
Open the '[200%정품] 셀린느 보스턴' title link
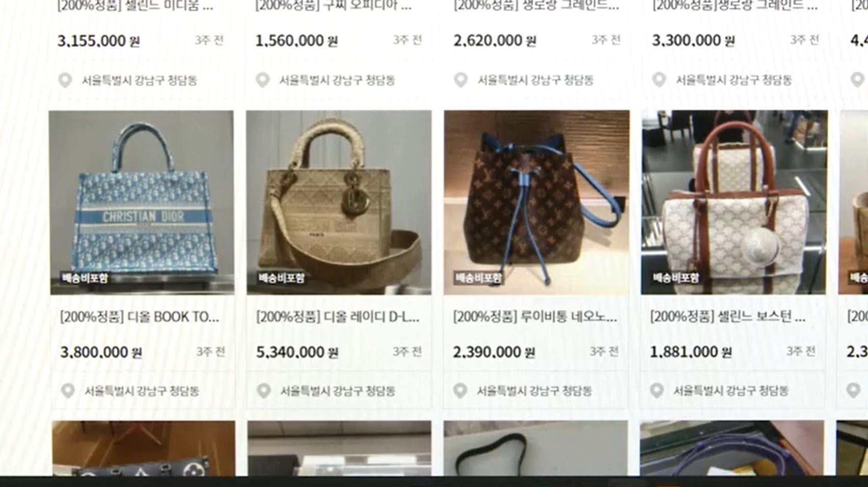(x=728, y=317)
